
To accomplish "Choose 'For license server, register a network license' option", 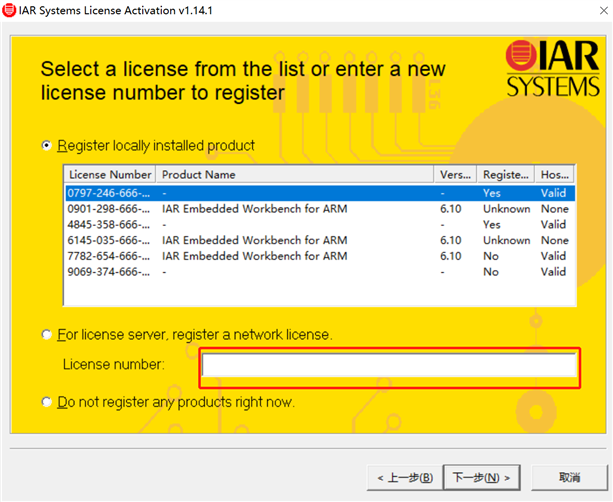I will point(47,335).
